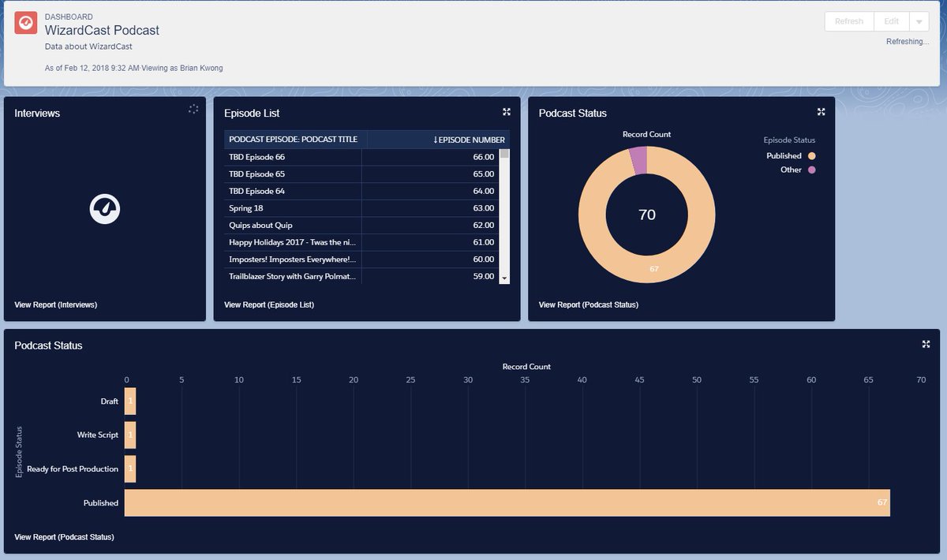Click the Interviews panel title
The image size is (947, 560).
coord(37,113)
